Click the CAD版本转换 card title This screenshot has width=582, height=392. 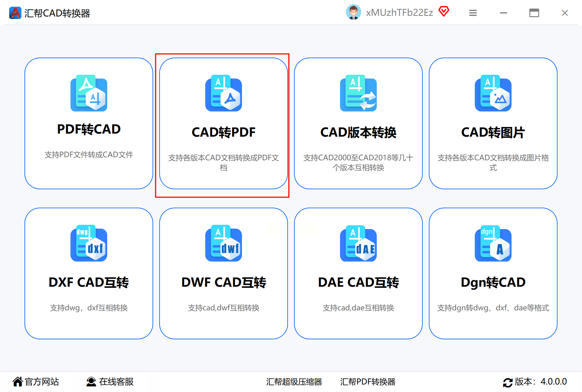pos(358,133)
